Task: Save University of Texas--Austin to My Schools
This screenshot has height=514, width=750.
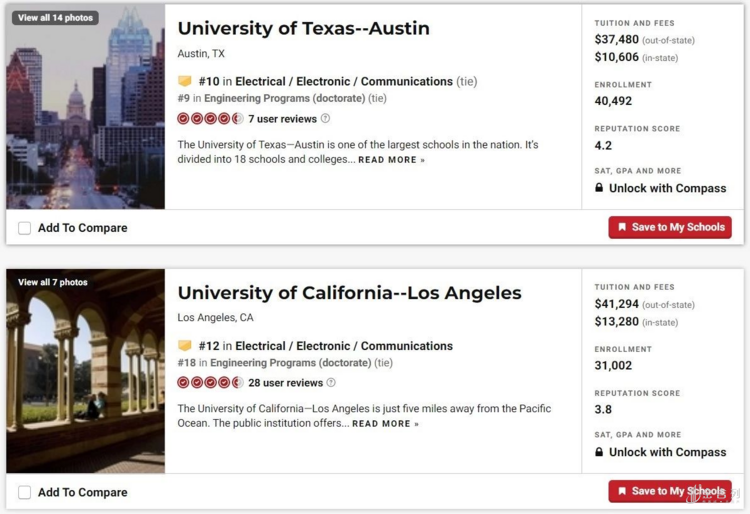Action: pos(670,227)
